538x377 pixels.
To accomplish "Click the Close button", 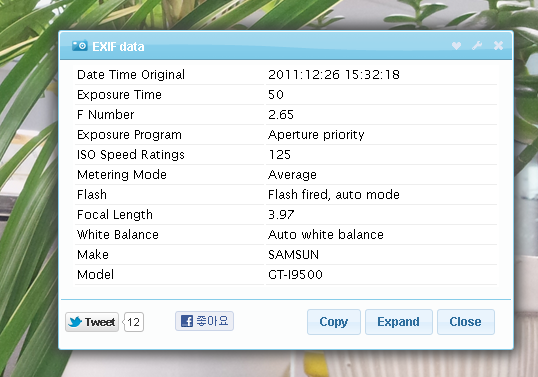I will (x=466, y=322).
